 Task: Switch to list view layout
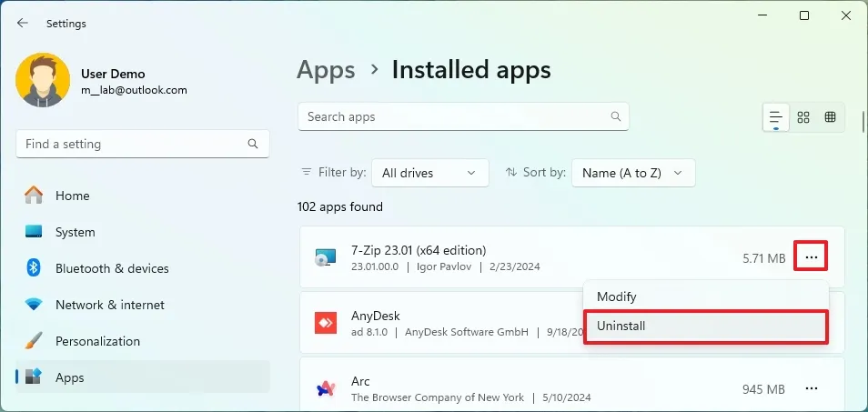click(x=776, y=117)
